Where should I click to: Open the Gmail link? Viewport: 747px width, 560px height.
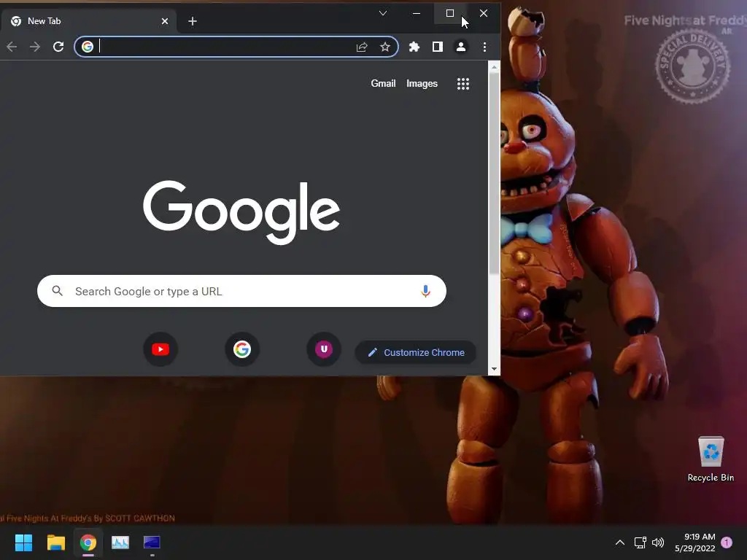tap(383, 83)
